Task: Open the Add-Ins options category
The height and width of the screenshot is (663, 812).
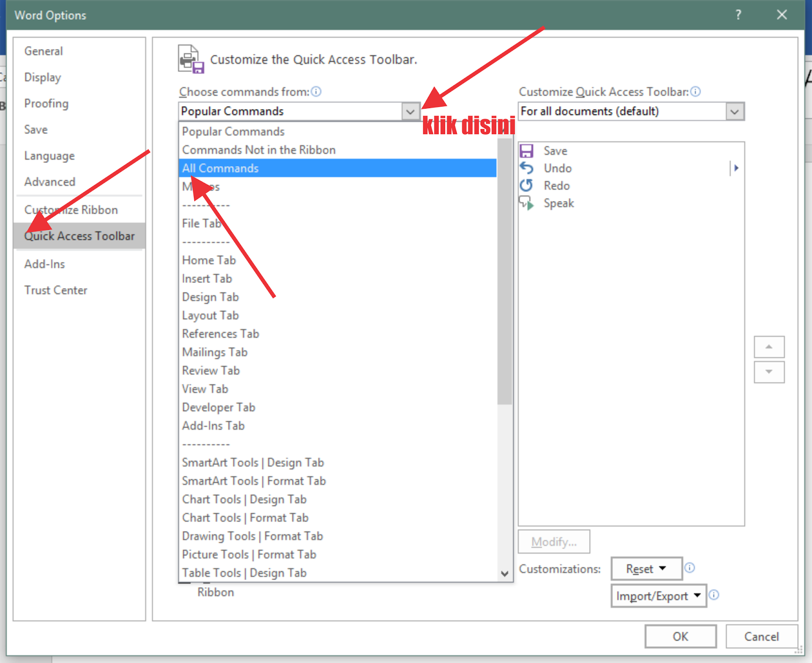Action: [79, 264]
